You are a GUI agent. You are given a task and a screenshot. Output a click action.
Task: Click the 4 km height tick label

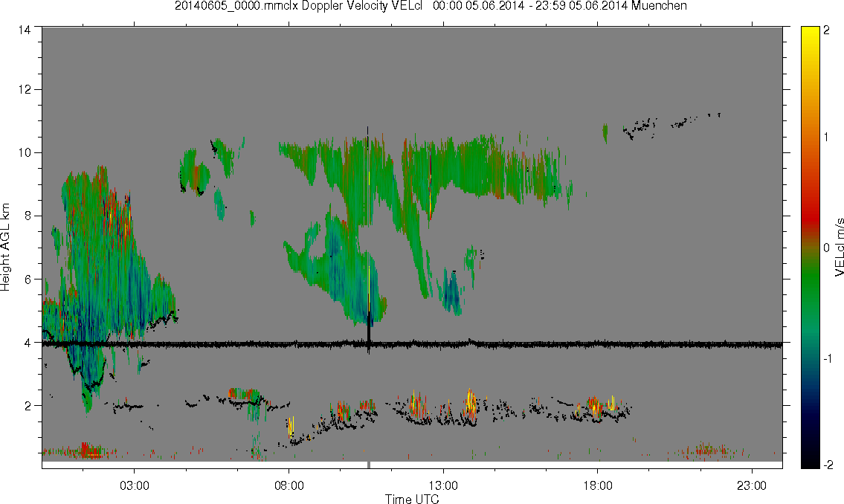tap(28, 343)
